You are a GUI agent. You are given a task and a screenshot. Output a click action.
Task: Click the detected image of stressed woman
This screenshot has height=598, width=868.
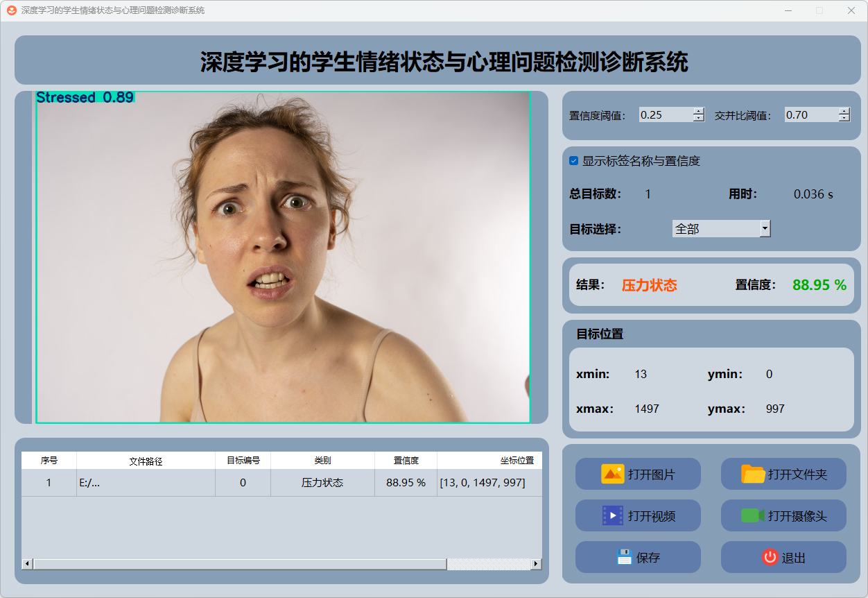click(283, 257)
